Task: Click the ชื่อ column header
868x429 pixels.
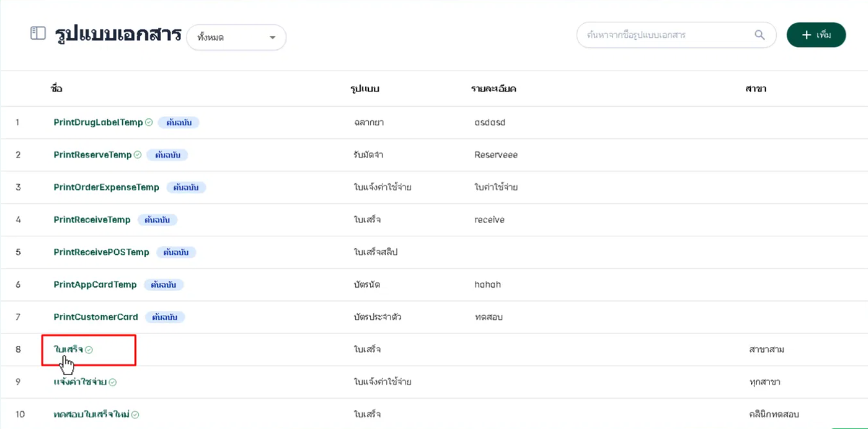Action: (x=56, y=89)
